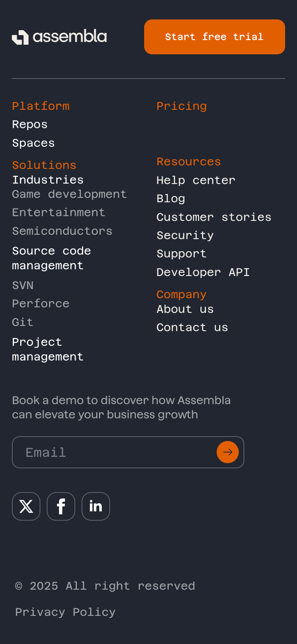Open the Game development solution
Image resolution: width=297 pixels, height=644 pixels.
tap(69, 194)
